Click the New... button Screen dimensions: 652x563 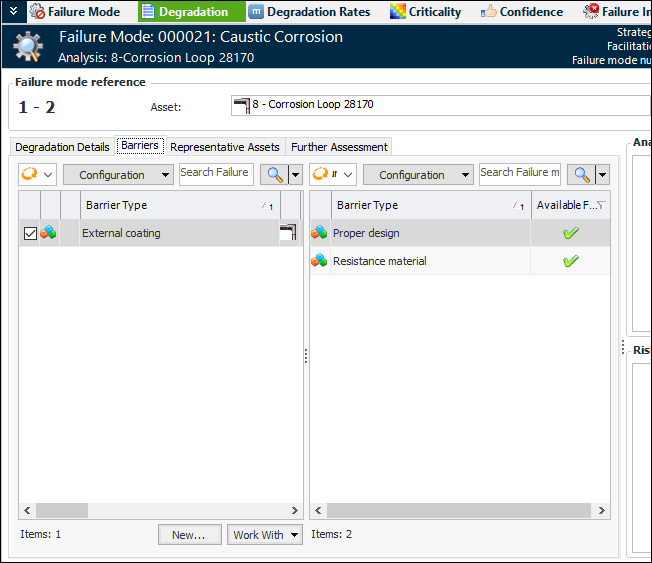(x=190, y=535)
